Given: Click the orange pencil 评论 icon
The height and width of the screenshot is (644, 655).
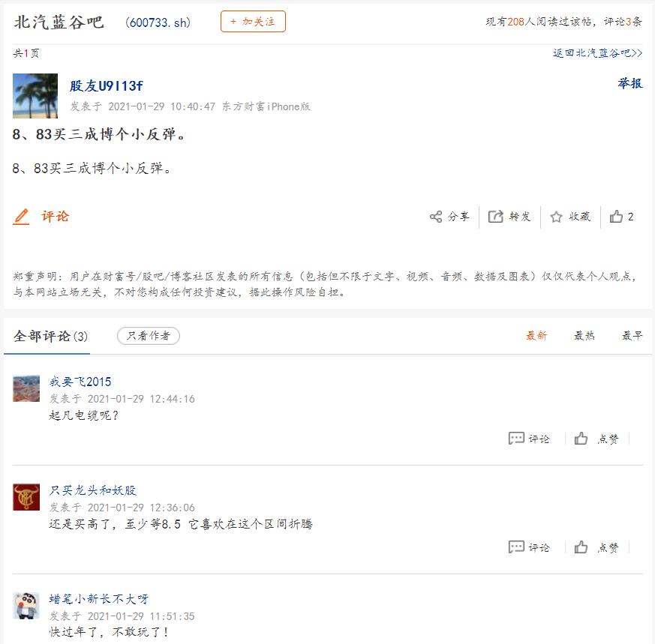Looking at the screenshot, I should pyautogui.click(x=21, y=217).
